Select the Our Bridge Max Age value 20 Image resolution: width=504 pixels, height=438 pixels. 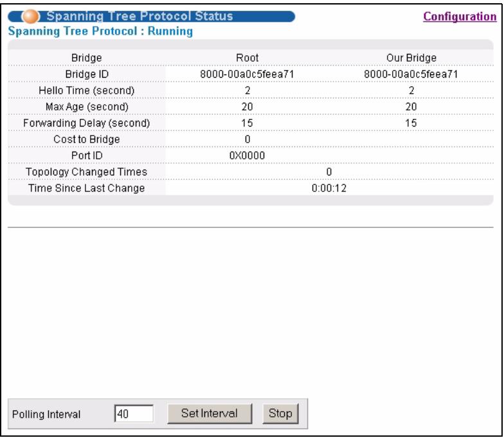pos(411,107)
